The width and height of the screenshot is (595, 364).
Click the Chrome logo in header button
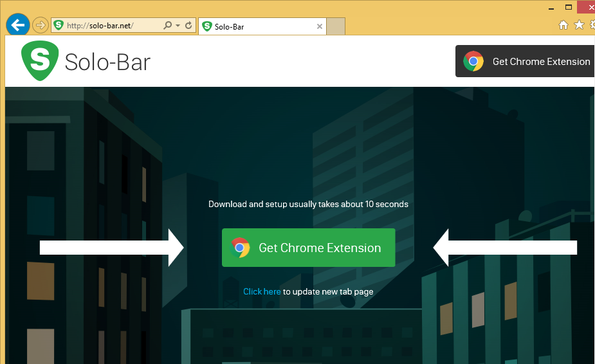click(x=473, y=62)
